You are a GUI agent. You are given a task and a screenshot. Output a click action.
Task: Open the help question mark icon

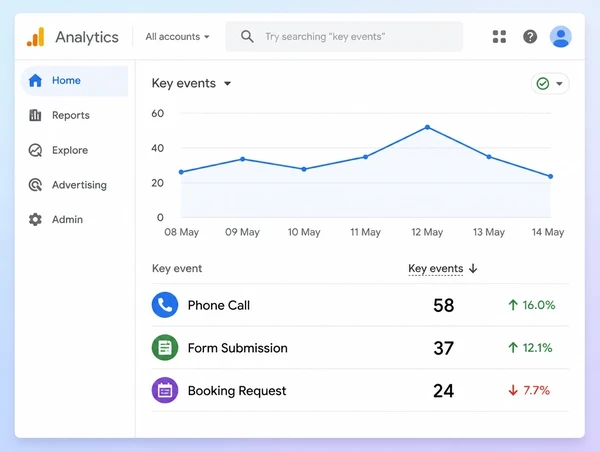(530, 37)
